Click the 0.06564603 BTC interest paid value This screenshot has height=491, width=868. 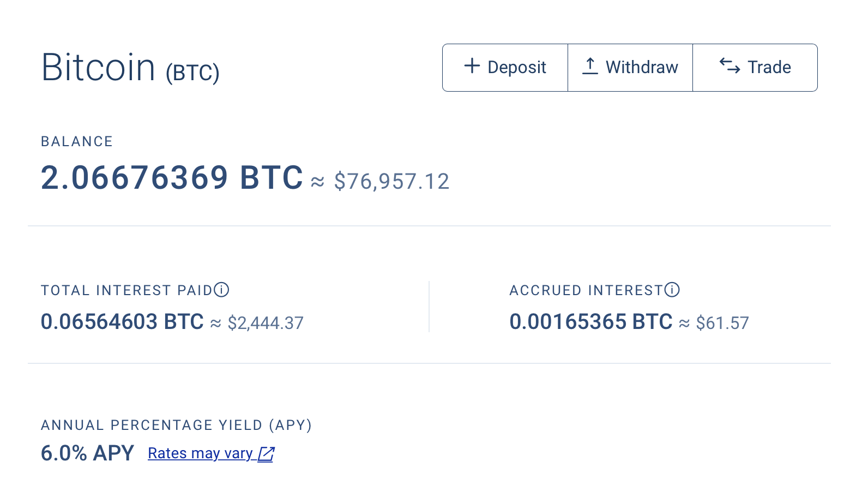click(122, 322)
